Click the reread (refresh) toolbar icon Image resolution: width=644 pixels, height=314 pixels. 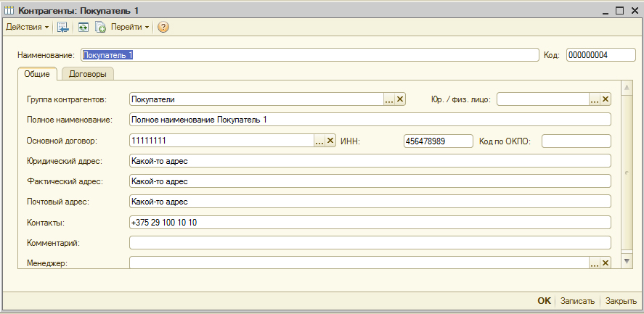(x=83, y=27)
